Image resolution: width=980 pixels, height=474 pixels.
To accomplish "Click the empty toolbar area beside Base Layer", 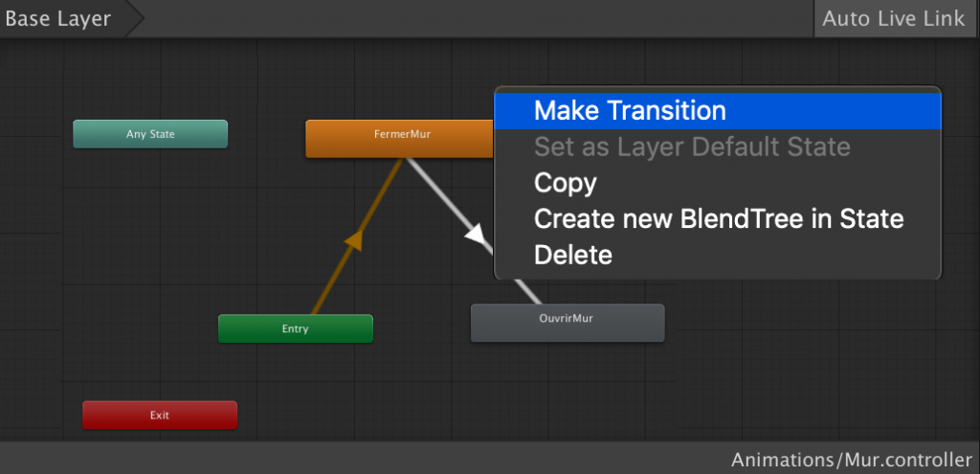I will pos(479,19).
